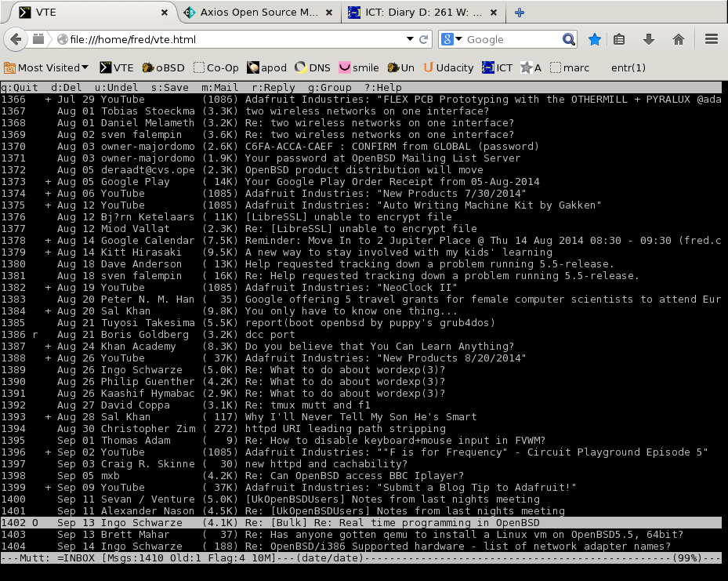Go to the home page

click(x=677, y=38)
